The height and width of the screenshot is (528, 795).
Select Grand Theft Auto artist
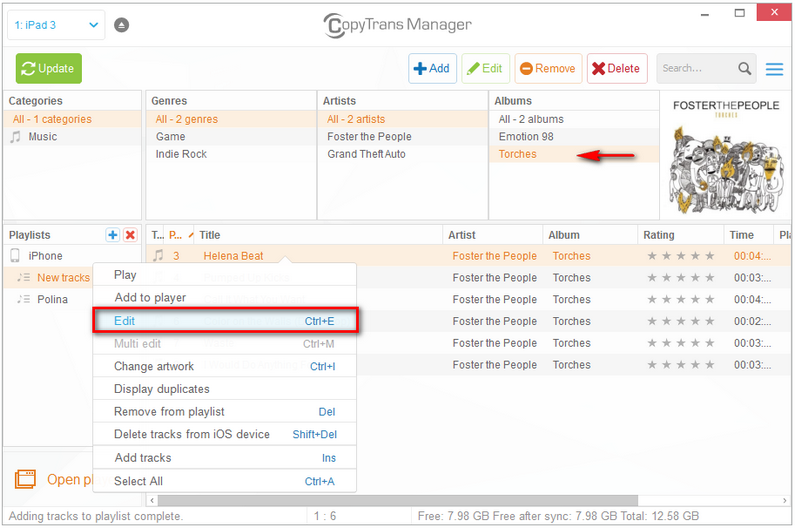pyautogui.click(x=403, y=154)
